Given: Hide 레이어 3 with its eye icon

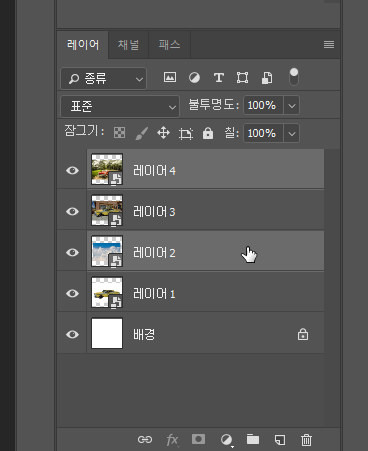Looking at the screenshot, I should pos(72,211).
